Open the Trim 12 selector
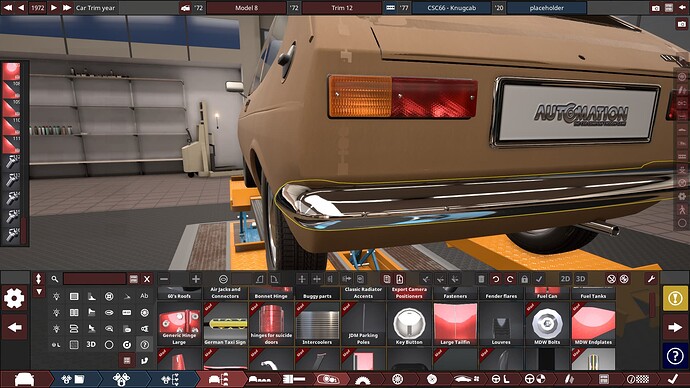The width and height of the screenshot is (690, 388). click(341, 8)
